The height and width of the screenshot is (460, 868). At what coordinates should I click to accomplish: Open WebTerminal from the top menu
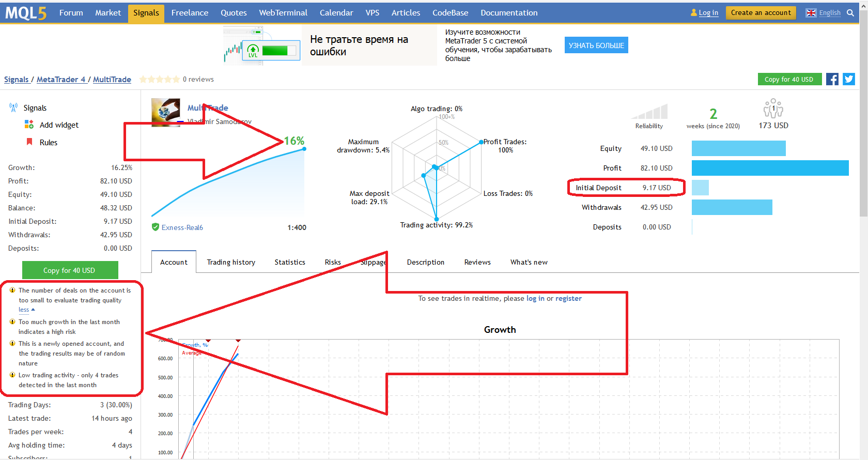point(283,13)
